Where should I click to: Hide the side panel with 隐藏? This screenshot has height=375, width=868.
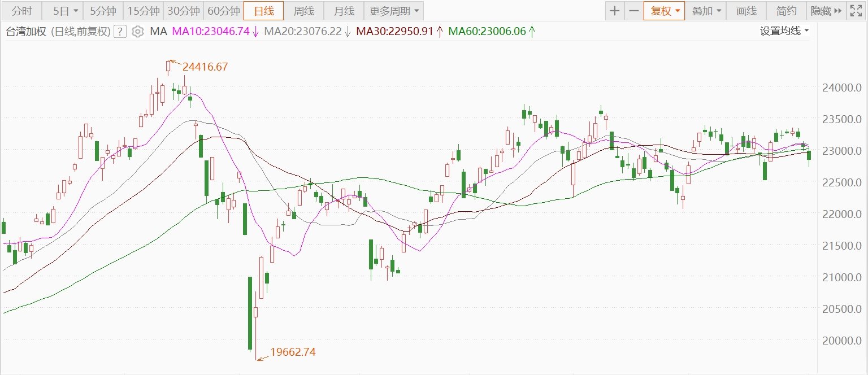click(x=826, y=11)
